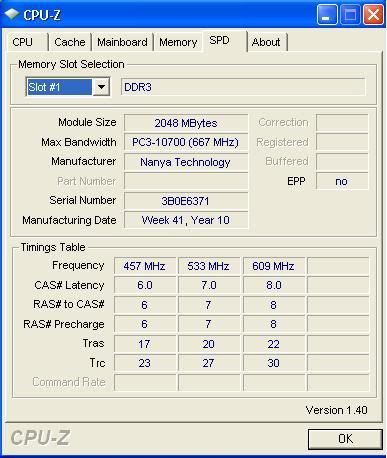Click the empty Part Number field
Image resolution: width=387 pixels, height=458 pixels.
pos(186,181)
